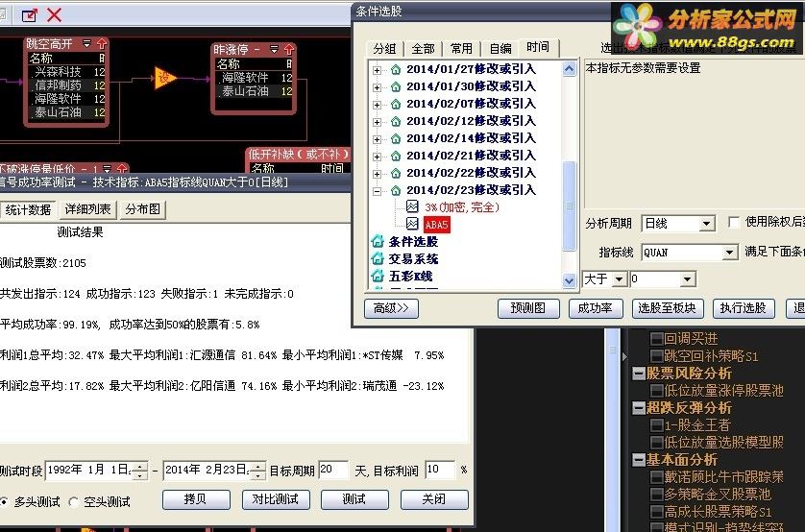Switch to the 分布图 tab
This screenshot has height=532, width=805.
[143, 209]
